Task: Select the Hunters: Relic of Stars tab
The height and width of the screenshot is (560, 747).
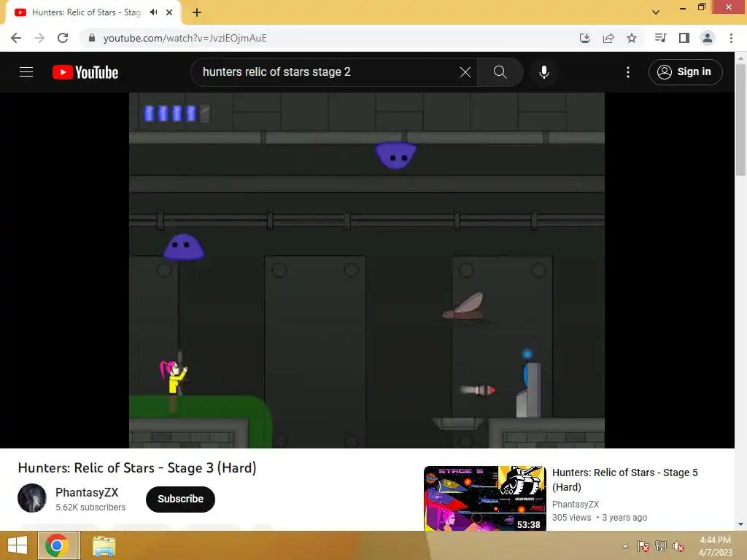Action: [x=93, y=12]
